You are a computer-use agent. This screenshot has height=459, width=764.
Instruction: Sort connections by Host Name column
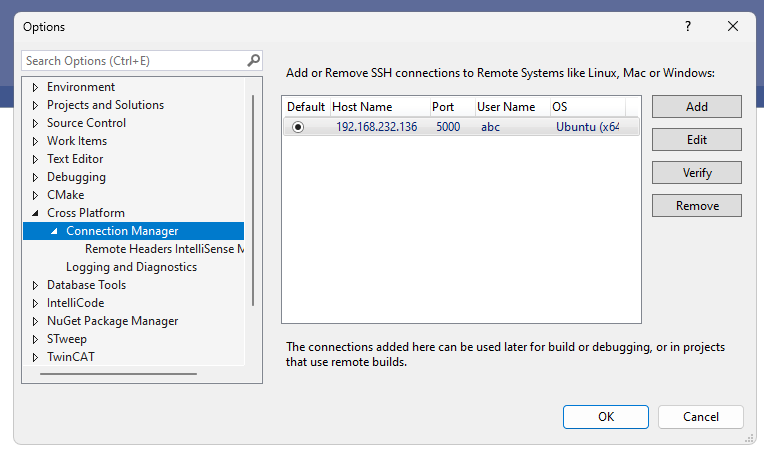[x=380, y=107]
